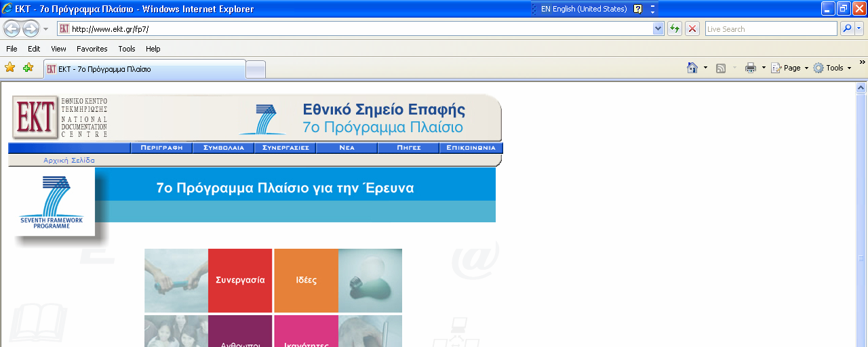Click the light bulb photo beside Ιδέες
This screenshot has height=347, width=868.
coord(370,280)
